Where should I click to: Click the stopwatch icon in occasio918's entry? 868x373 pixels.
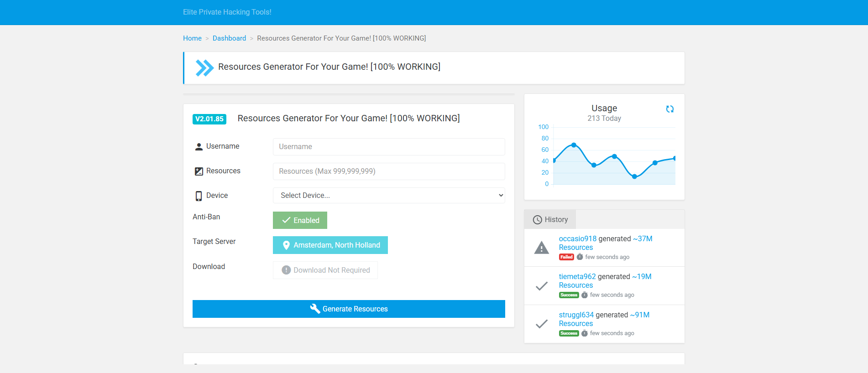[x=580, y=257]
